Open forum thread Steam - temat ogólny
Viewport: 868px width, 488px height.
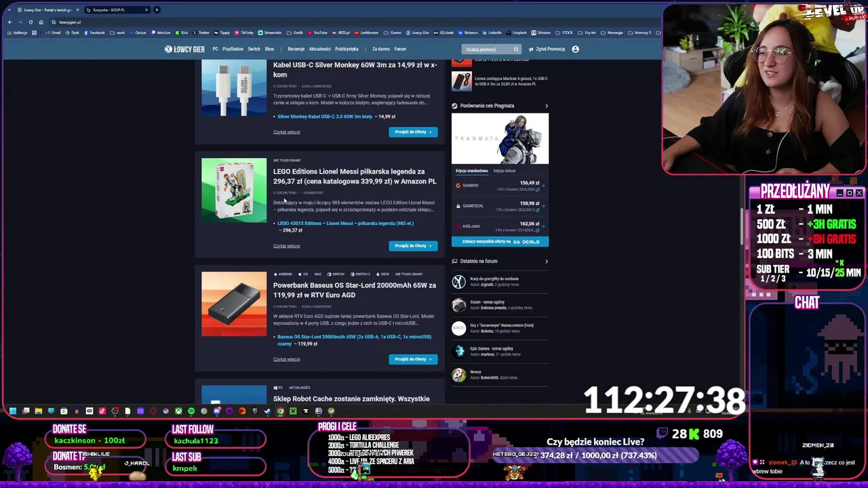(487, 302)
